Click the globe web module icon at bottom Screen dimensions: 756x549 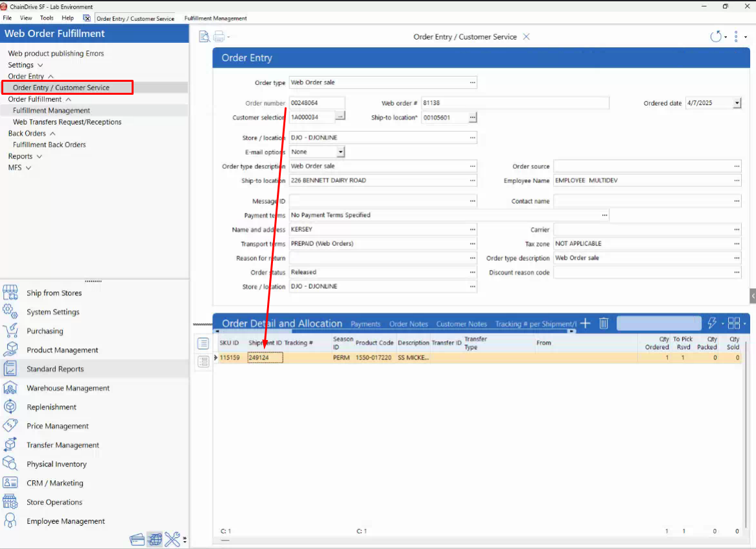155,539
